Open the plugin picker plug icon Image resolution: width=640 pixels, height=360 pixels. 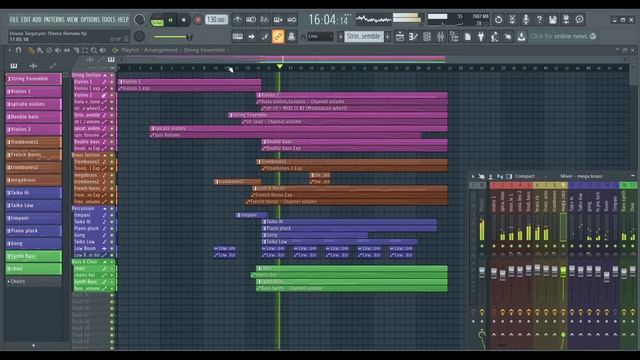pyautogui.click(x=481, y=37)
